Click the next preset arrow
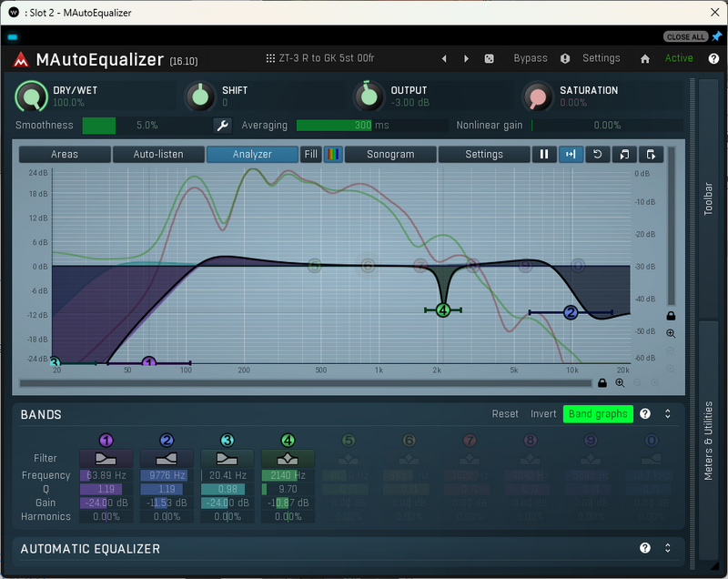 (466, 58)
